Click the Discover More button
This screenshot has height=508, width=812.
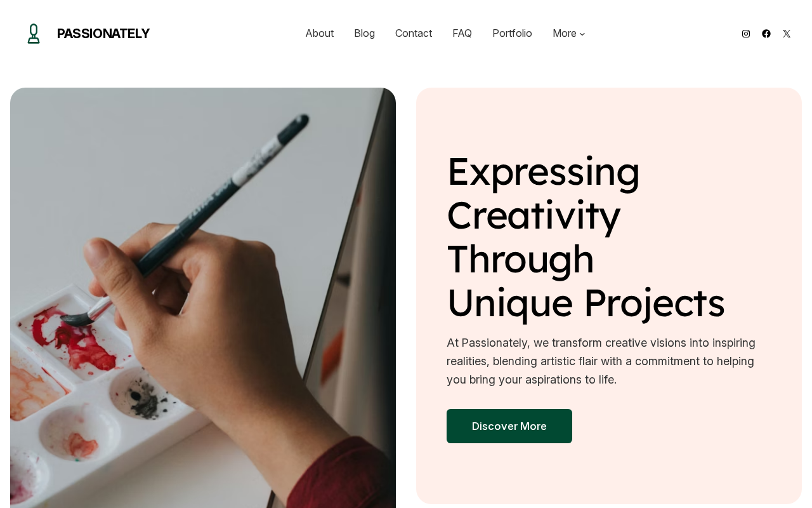pyautogui.click(x=509, y=426)
